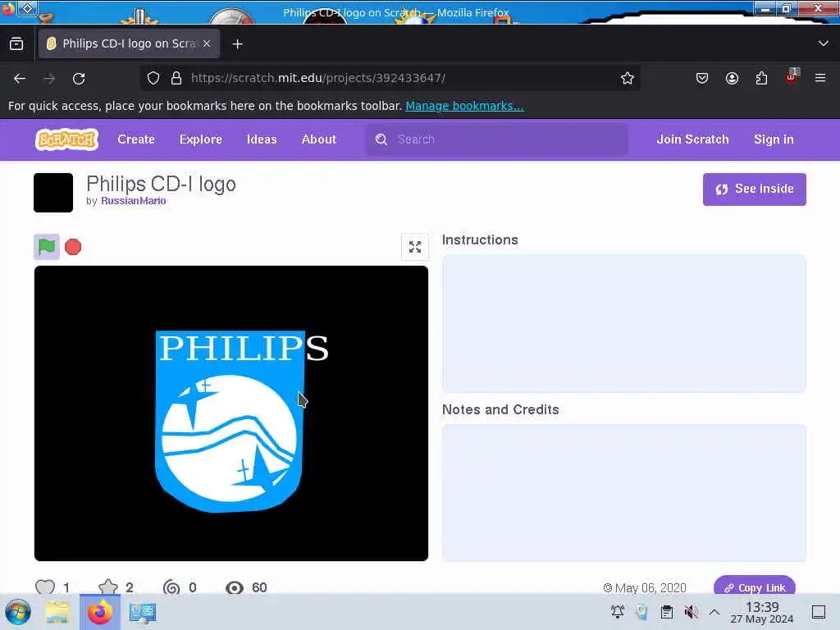Open notifications bell in system tray
Screen dimensions: 840x630
click(617, 612)
